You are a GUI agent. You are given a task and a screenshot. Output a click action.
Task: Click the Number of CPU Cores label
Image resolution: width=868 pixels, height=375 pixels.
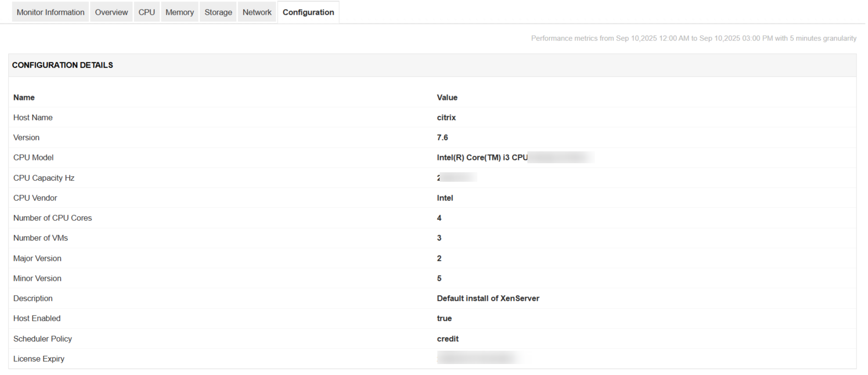52,218
